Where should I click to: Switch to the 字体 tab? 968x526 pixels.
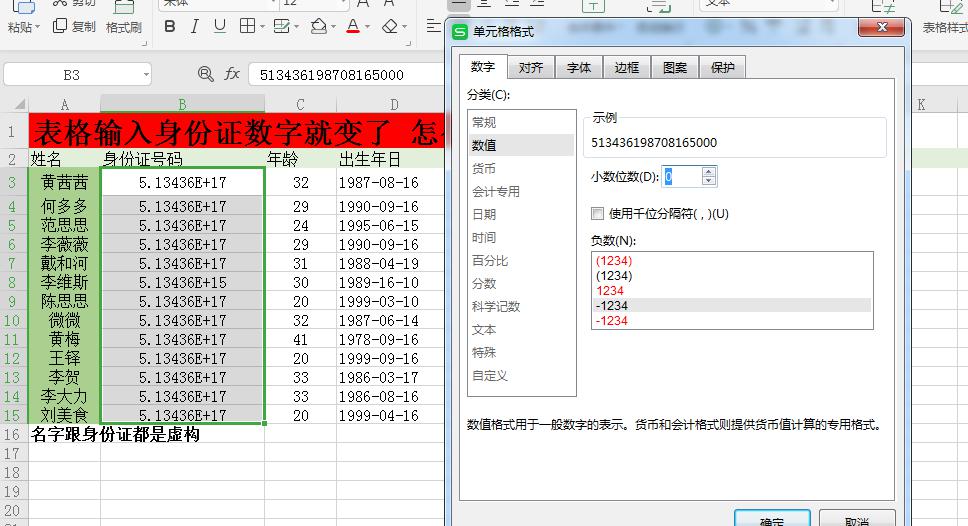pos(579,67)
